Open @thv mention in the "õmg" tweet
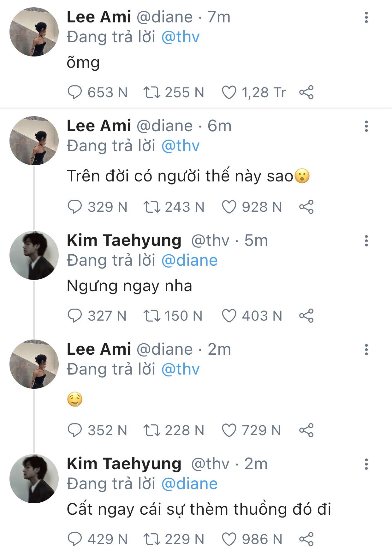392x550 pixels. (x=180, y=37)
